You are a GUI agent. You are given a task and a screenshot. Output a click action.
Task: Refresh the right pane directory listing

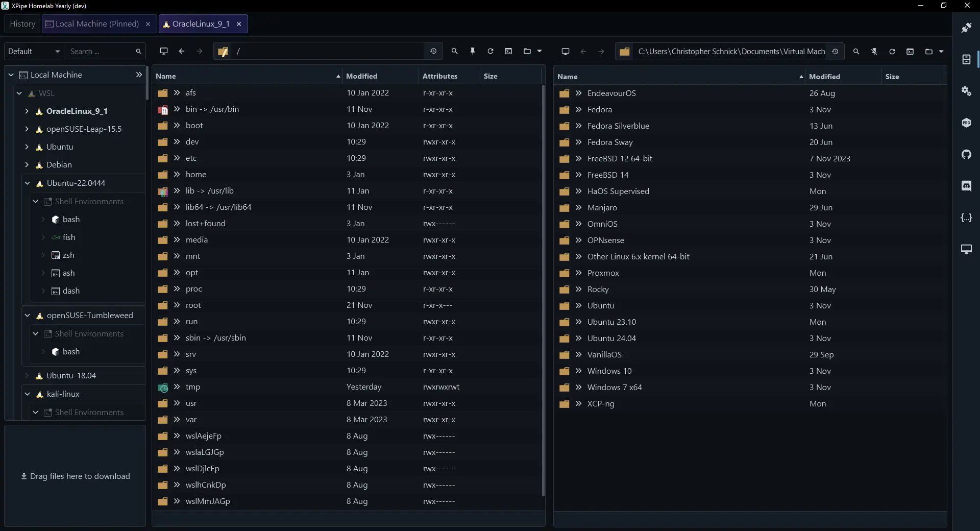[892, 51]
